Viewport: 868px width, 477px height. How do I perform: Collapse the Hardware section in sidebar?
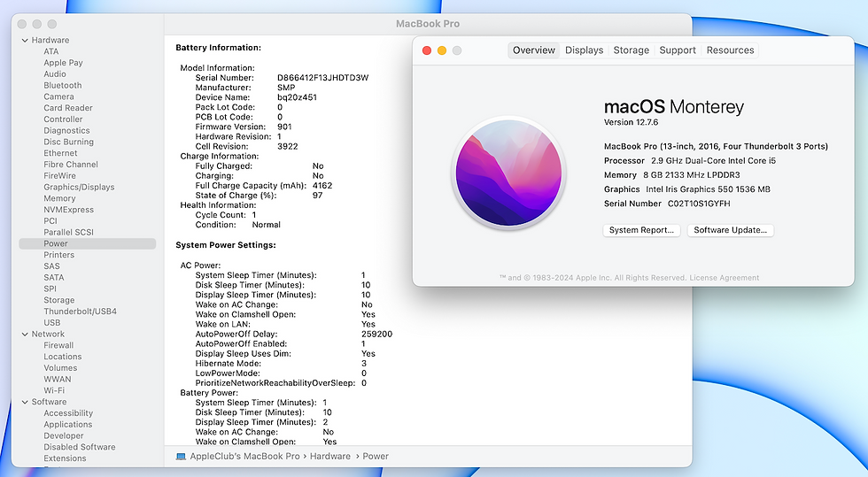25,41
